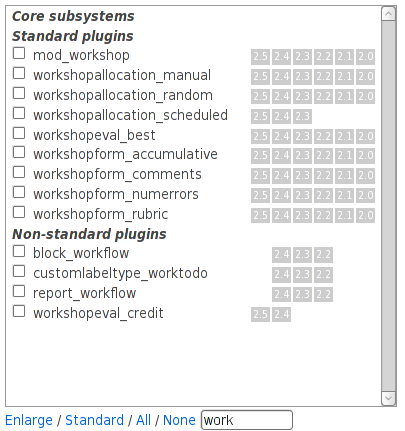Choose the 2.4 badge for workshopeval_credit
Viewport: 405px width, 431px height.
tap(281, 314)
